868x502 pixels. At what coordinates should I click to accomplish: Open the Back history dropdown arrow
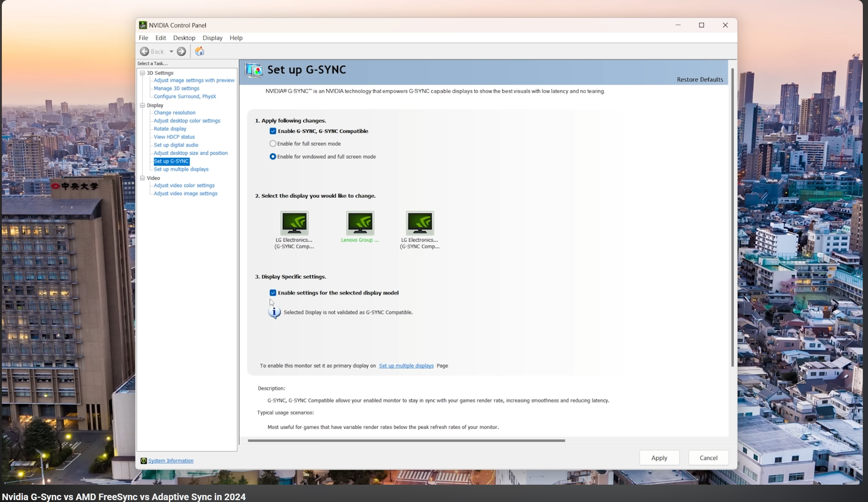coord(171,52)
